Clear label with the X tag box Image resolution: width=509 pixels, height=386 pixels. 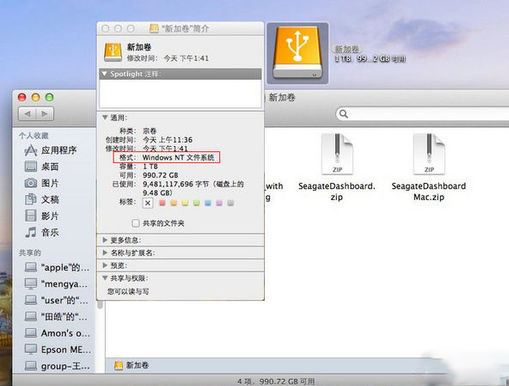coord(148,203)
